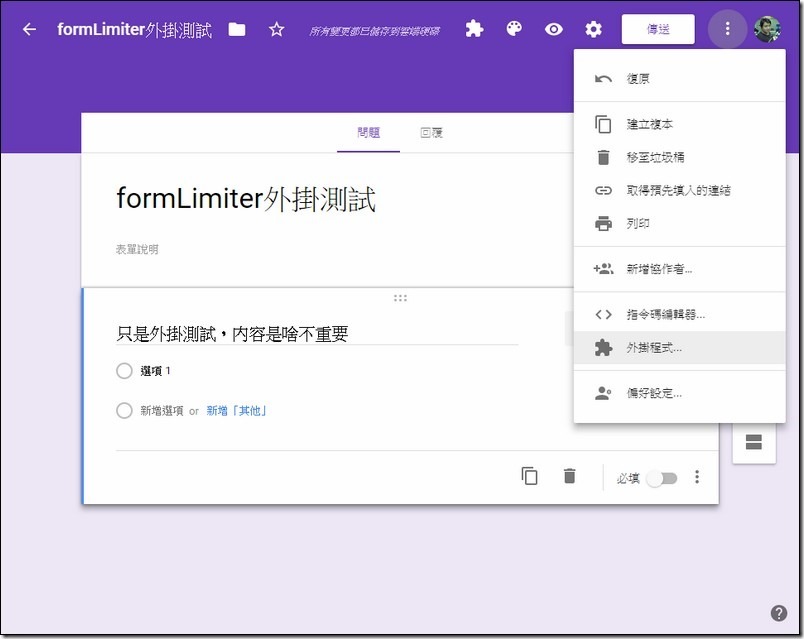Click the 傳送 send button

click(x=658, y=29)
